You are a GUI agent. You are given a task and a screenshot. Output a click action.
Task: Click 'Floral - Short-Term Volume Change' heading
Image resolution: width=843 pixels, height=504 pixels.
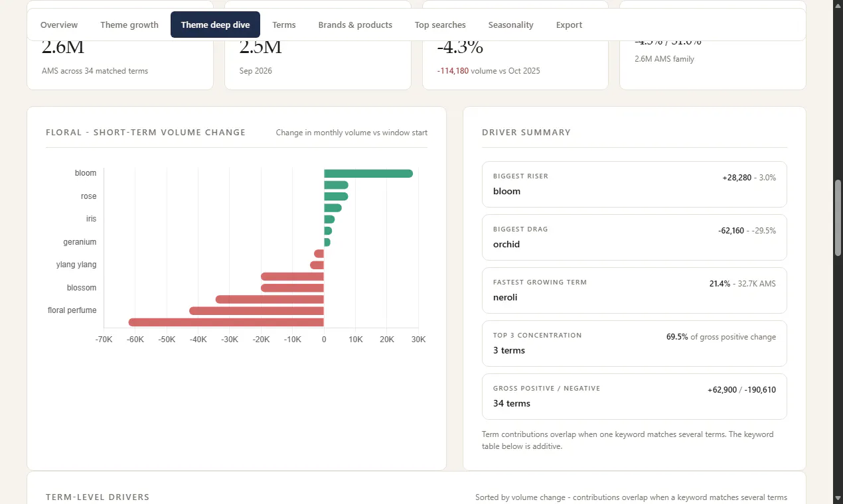[145, 132]
